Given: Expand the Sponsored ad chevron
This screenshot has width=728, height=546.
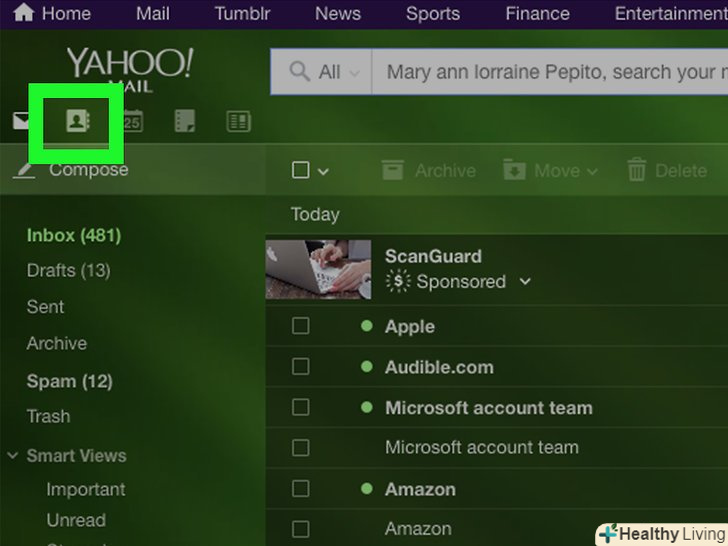Looking at the screenshot, I should [525, 281].
